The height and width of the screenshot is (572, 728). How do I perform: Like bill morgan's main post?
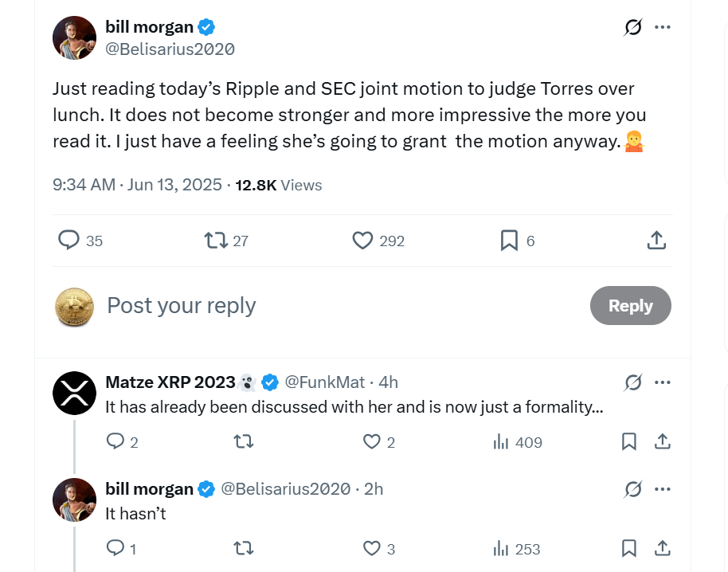click(x=363, y=241)
